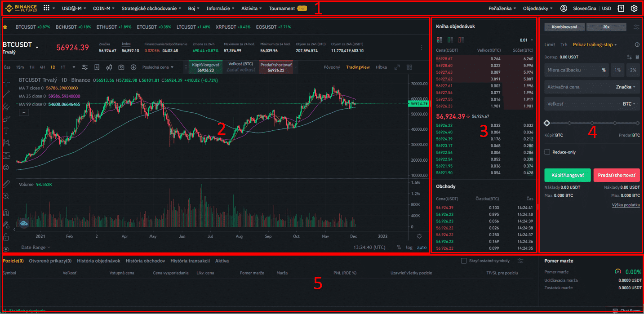Screen dimensions: 644x314
Task: Open the chart indicator settings sliders icon
Action: (84, 67)
